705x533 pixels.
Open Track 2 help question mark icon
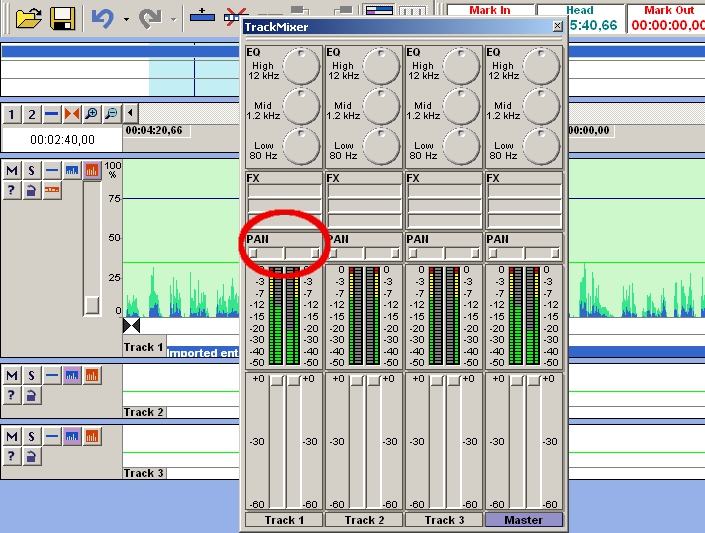[12, 395]
